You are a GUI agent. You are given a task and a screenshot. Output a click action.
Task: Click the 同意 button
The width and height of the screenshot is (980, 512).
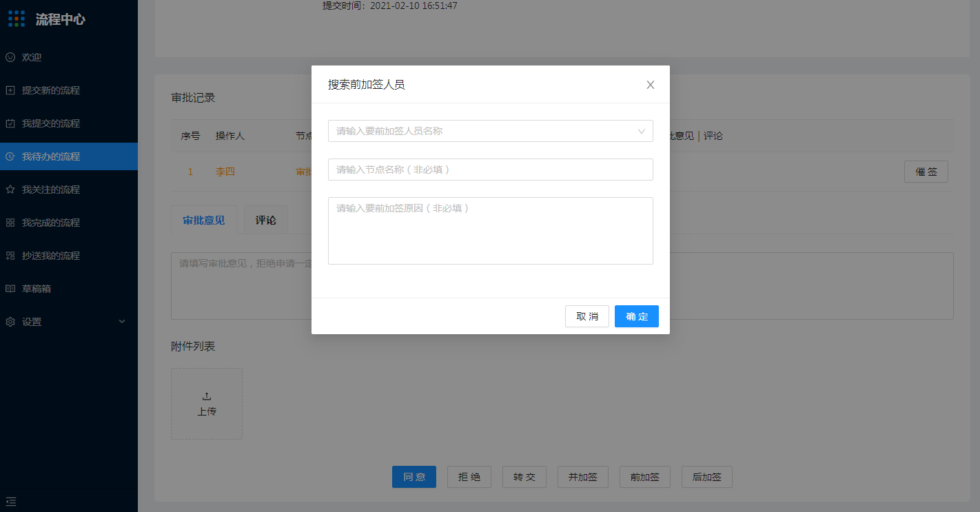point(414,477)
